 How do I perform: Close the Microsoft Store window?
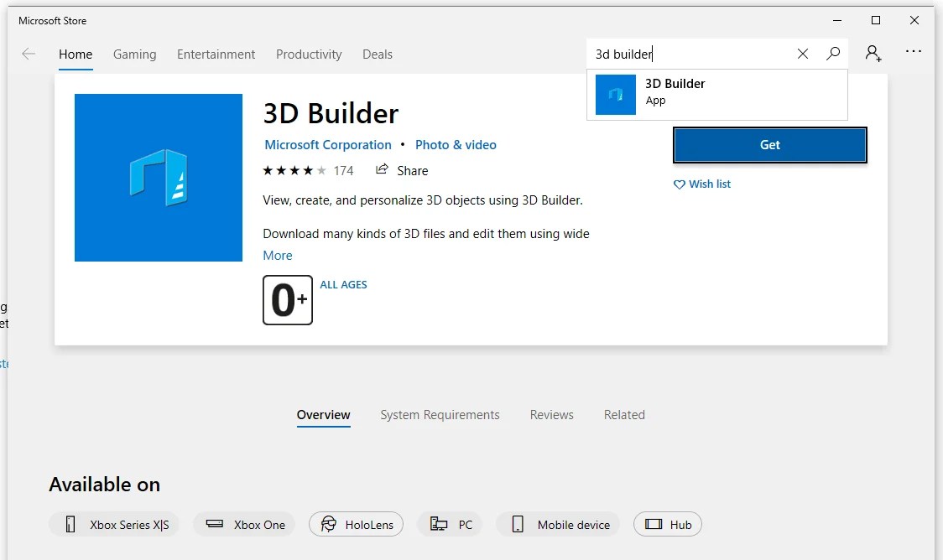click(914, 20)
